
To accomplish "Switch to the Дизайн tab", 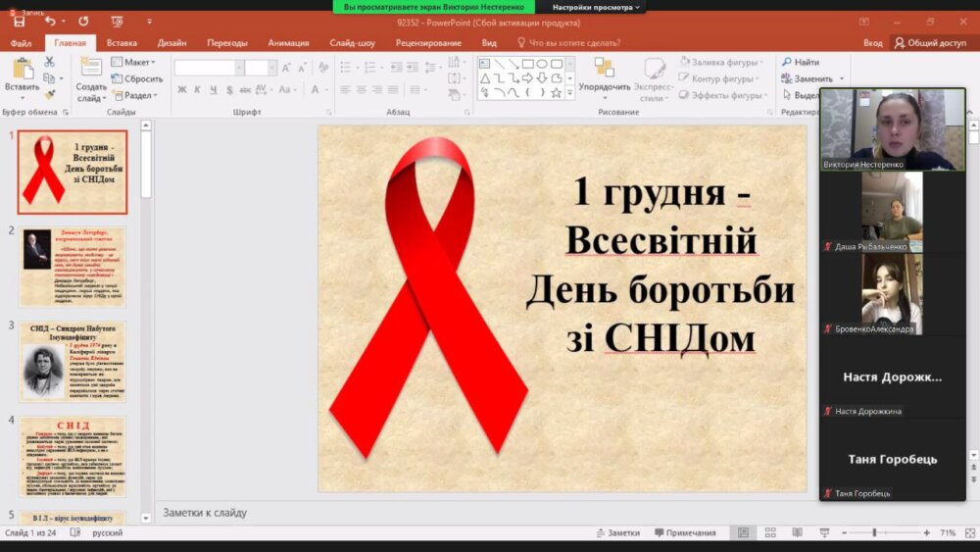I will [x=171, y=43].
